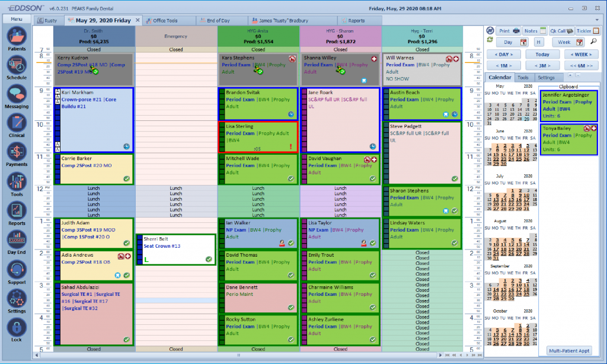This screenshot has width=607, height=364.
Task: Open the Notes button
Action: tap(535, 31)
